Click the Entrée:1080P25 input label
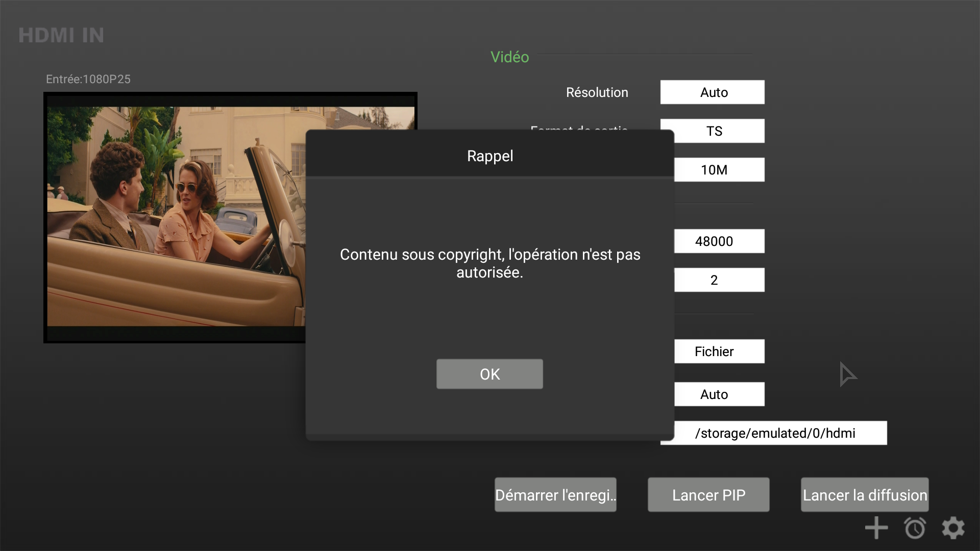980x551 pixels. click(88, 79)
